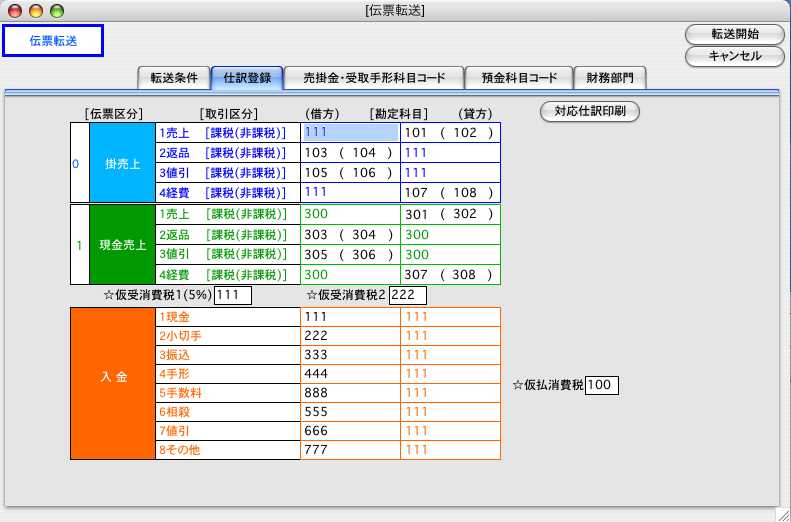The image size is (791, 522).
Task: Select the orange 入金 category block
Action: click(113, 384)
